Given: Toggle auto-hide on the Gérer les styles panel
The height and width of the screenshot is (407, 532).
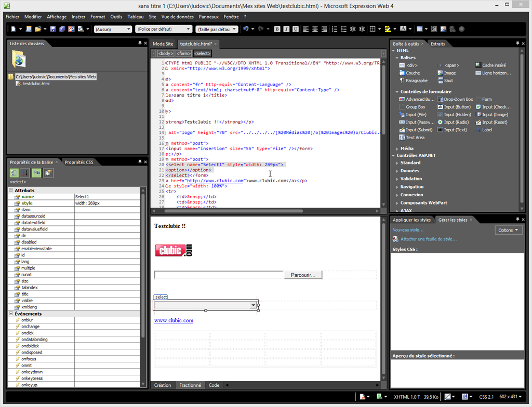Looking at the screenshot, I should click(x=517, y=220).
